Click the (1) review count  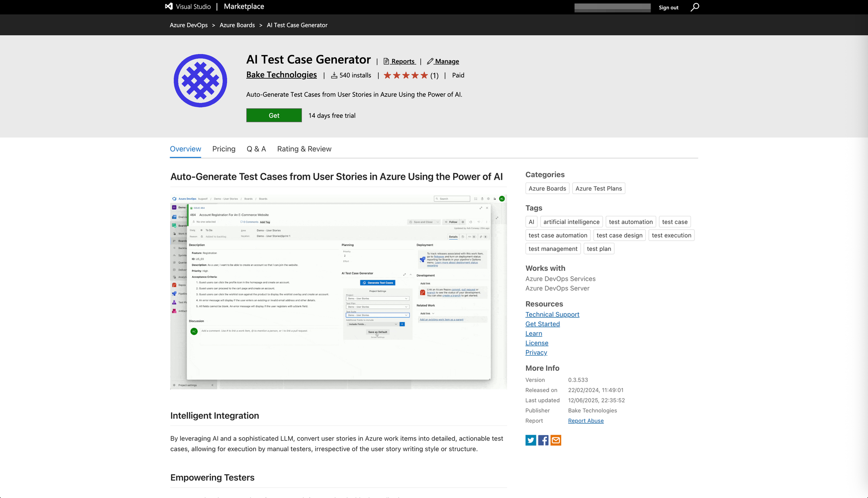(x=434, y=76)
